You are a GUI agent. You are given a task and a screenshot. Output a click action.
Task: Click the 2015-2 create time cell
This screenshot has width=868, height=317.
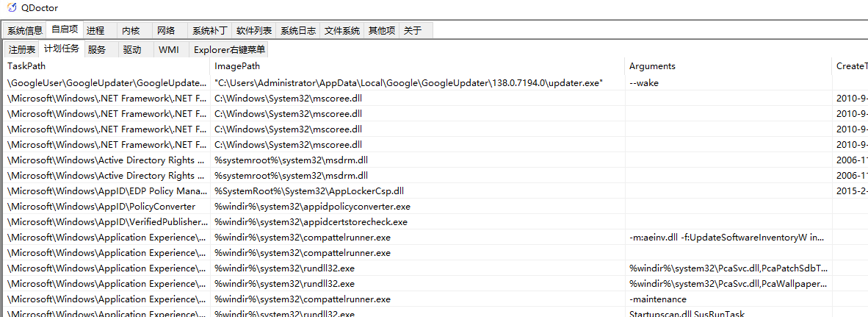coord(850,191)
